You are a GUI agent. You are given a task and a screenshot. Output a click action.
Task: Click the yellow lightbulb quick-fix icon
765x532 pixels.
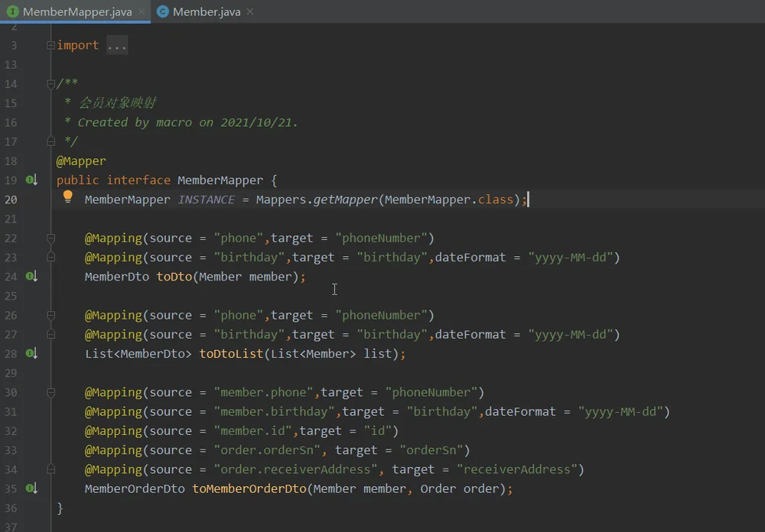[x=68, y=196]
